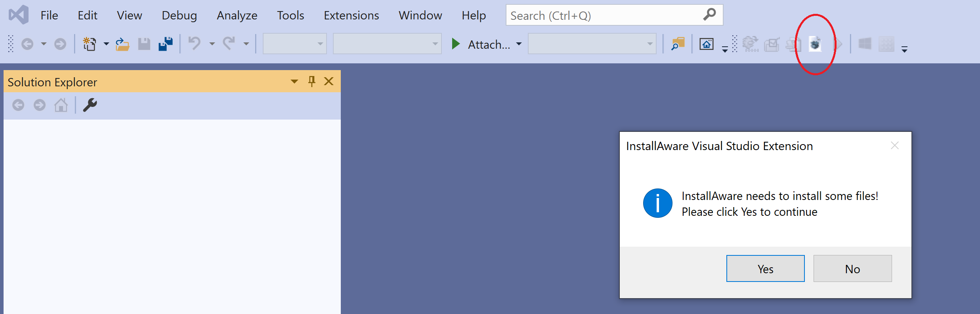This screenshot has height=314, width=980.
Task: Open the Help menu
Action: pos(474,15)
